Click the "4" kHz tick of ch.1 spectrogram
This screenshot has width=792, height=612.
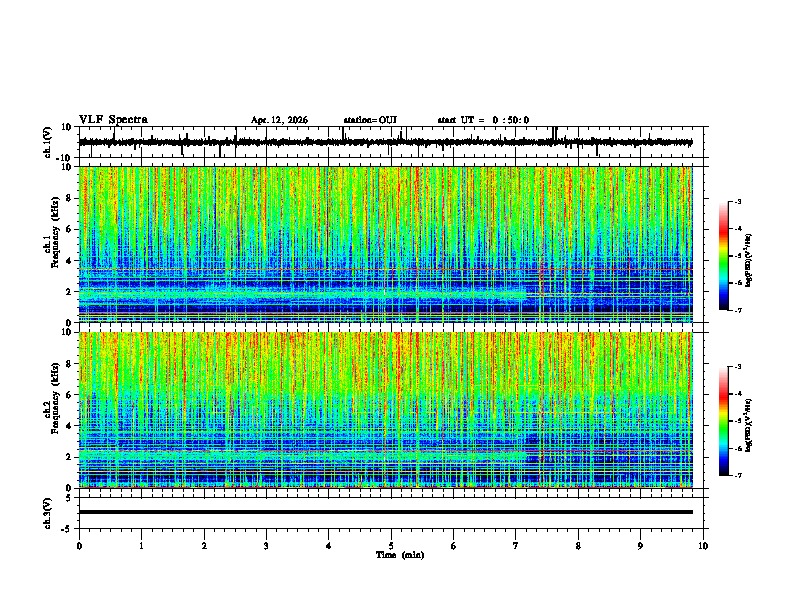coord(70,261)
